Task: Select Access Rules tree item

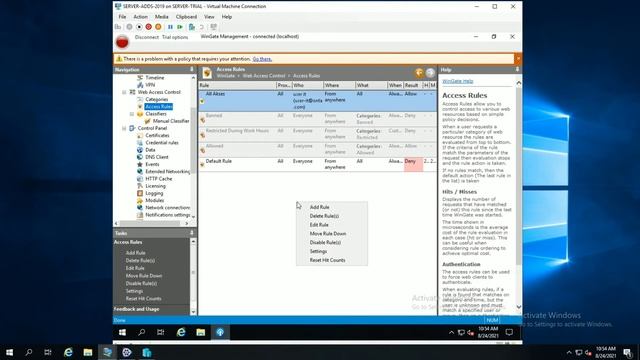Action: tap(159, 107)
